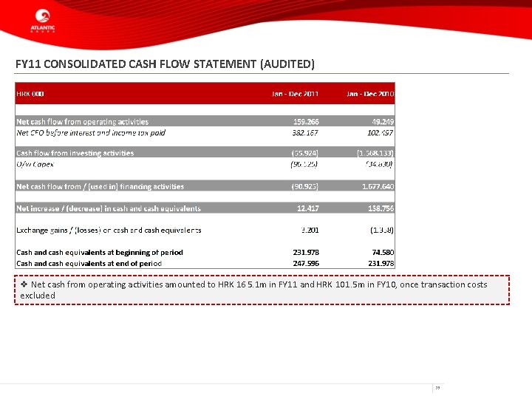This screenshot has width=532, height=399.
Task: Select the 2010 end of period value 231.978
Action: point(381,263)
